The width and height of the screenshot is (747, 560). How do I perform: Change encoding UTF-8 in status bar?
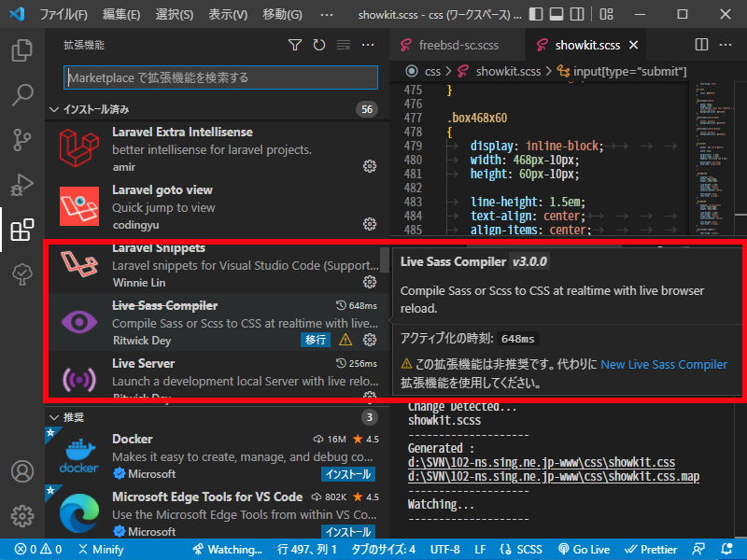[x=445, y=549]
